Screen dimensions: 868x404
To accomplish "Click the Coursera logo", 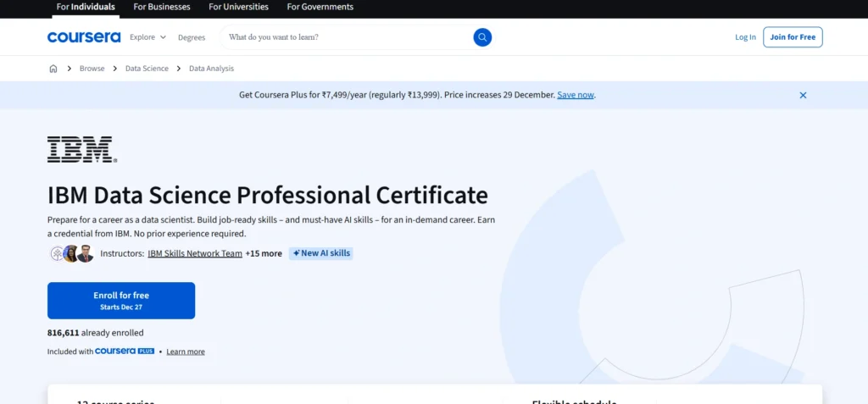I will [x=84, y=37].
